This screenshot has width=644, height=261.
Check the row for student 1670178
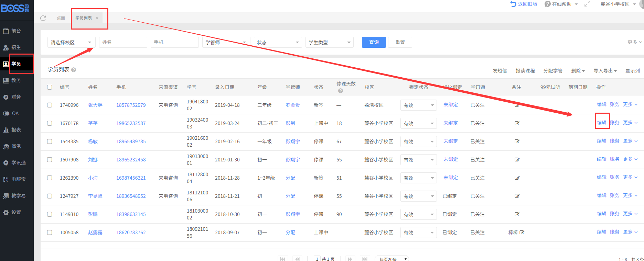[50, 123]
